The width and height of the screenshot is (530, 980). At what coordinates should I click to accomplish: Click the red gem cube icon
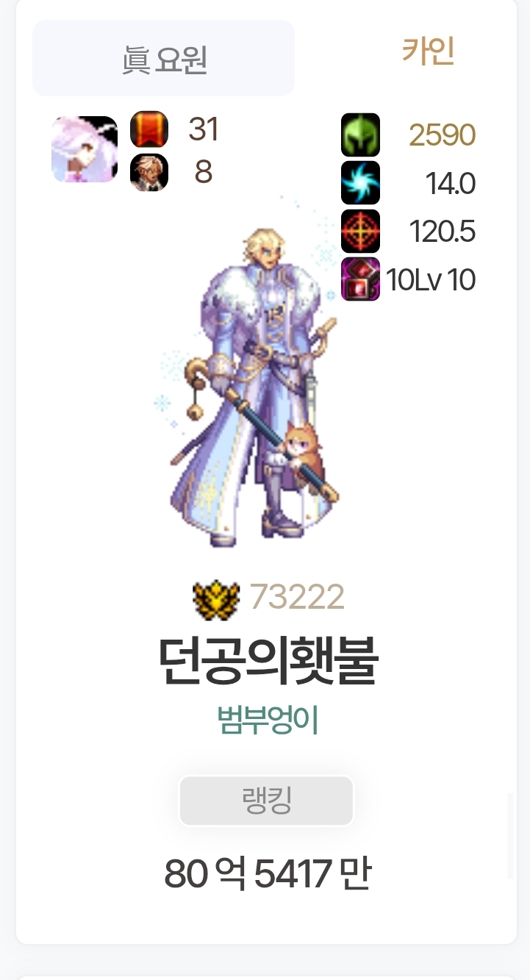click(x=360, y=279)
